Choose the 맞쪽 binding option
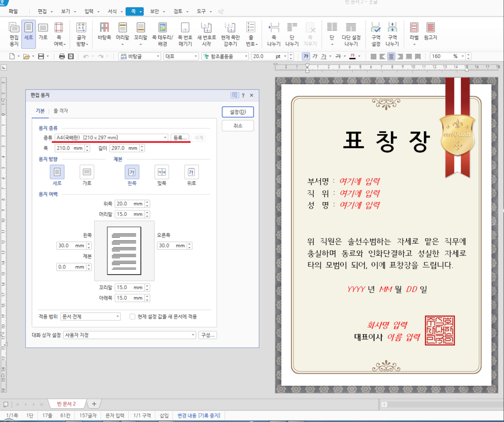The height and width of the screenshot is (422, 504). coord(162,172)
